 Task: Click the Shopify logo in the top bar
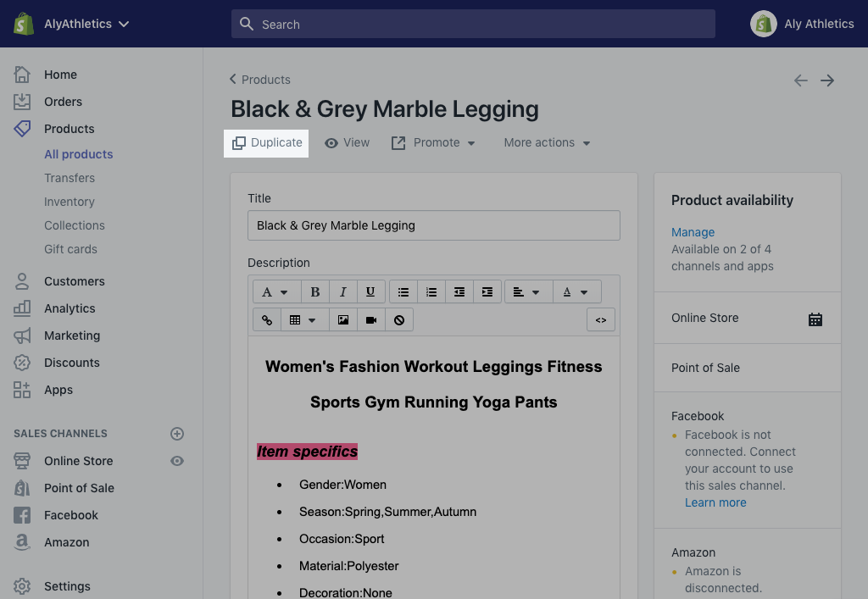pyautogui.click(x=23, y=24)
